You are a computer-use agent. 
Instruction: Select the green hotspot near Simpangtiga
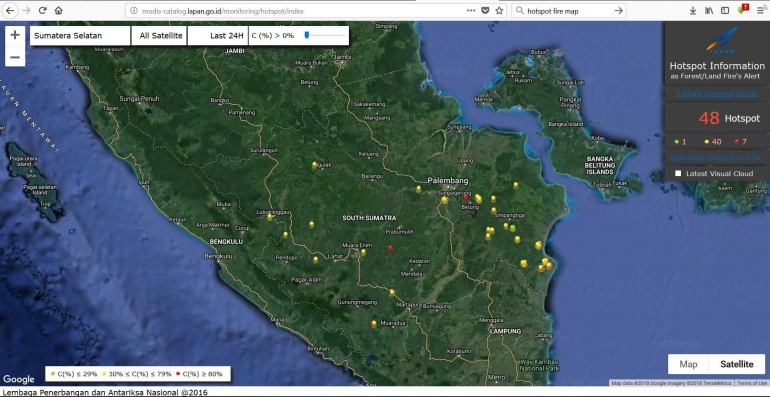(x=513, y=228)
